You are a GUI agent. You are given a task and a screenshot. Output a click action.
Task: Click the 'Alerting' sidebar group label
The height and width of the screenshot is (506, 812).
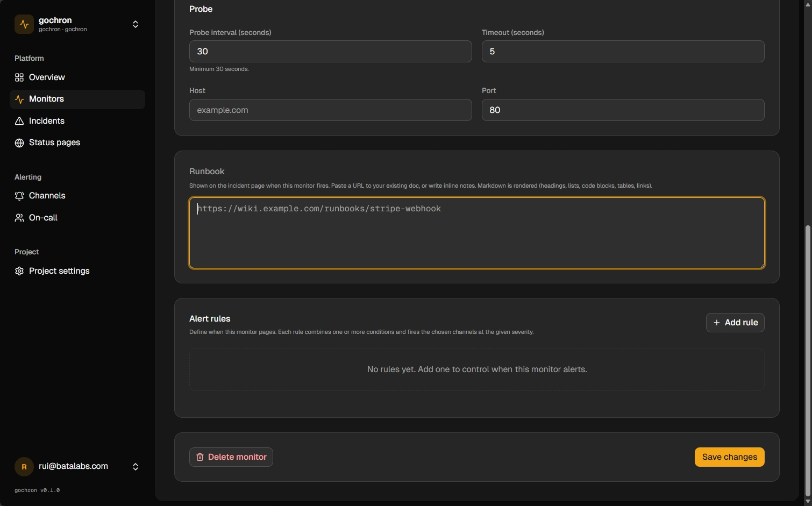(28, 177)
